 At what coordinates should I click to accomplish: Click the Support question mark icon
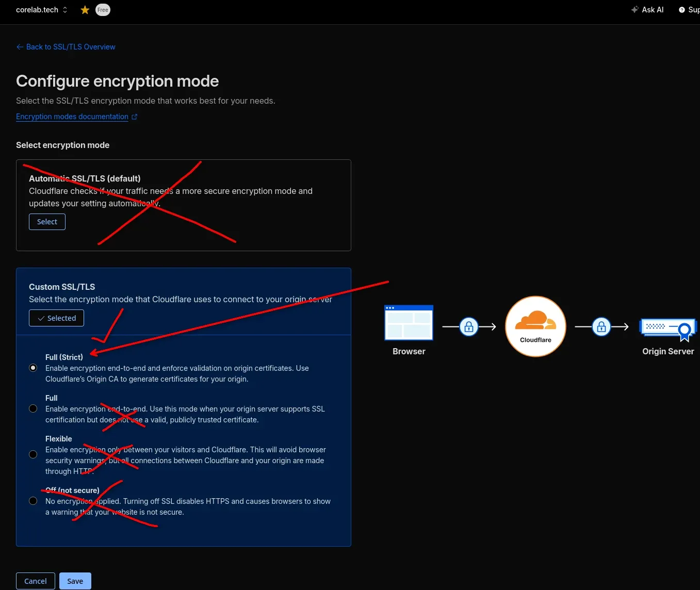tap(682, 10)
